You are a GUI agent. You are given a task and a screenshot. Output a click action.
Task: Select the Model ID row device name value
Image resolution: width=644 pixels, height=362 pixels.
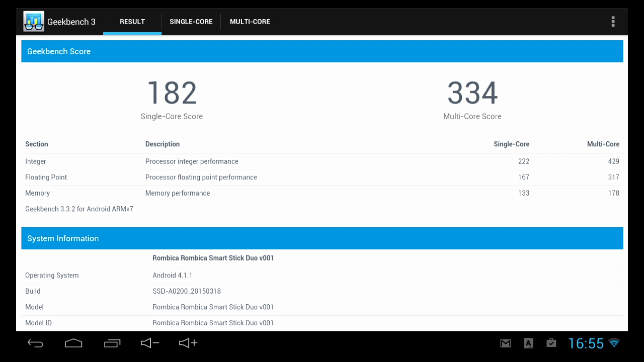pyautogui.click(x=213, y=323)
